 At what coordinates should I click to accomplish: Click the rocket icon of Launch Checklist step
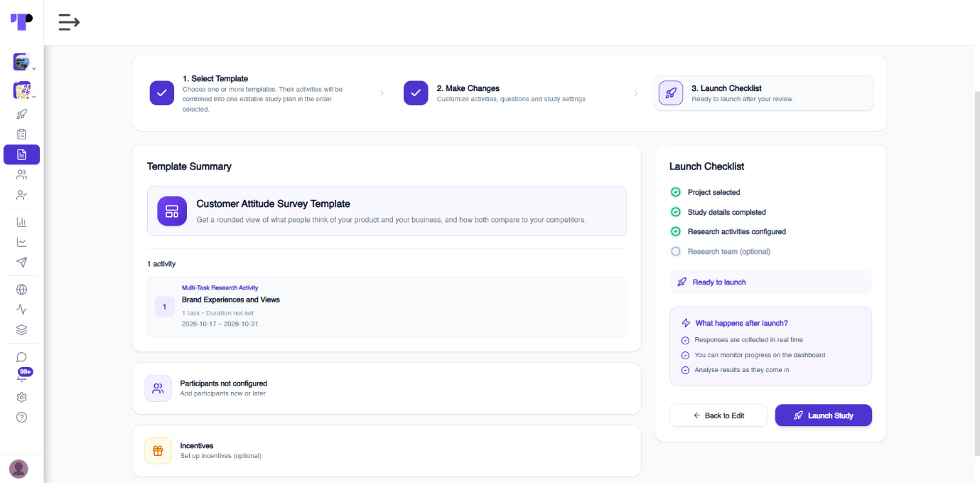pyautogui.click(x=671, y=93)
